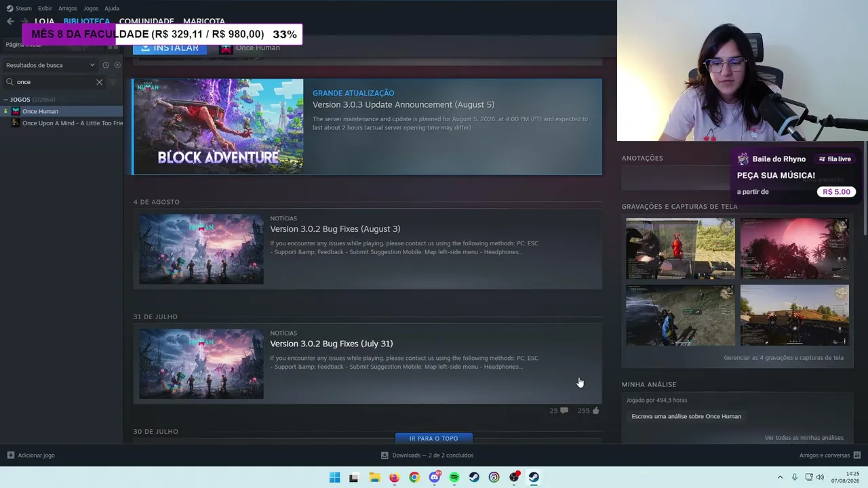Open File Explorer from the taskbar
The image size is (868, 488).
(374, 477)
